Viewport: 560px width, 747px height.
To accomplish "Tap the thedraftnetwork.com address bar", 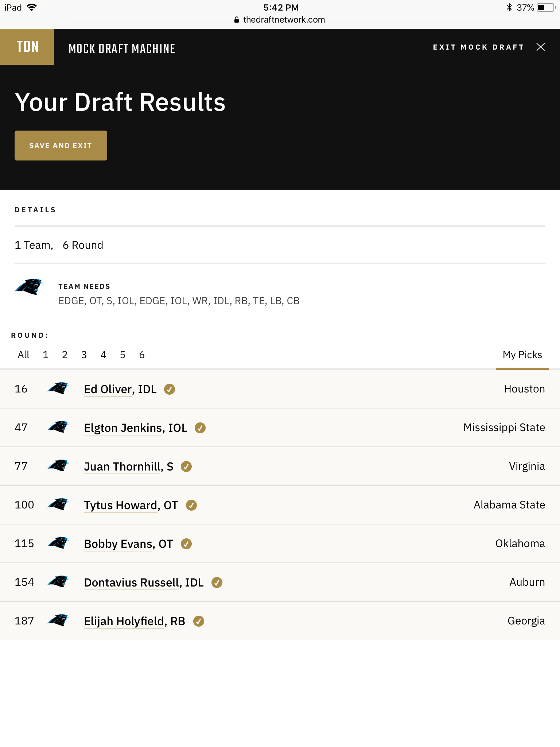I will [280, 20].
